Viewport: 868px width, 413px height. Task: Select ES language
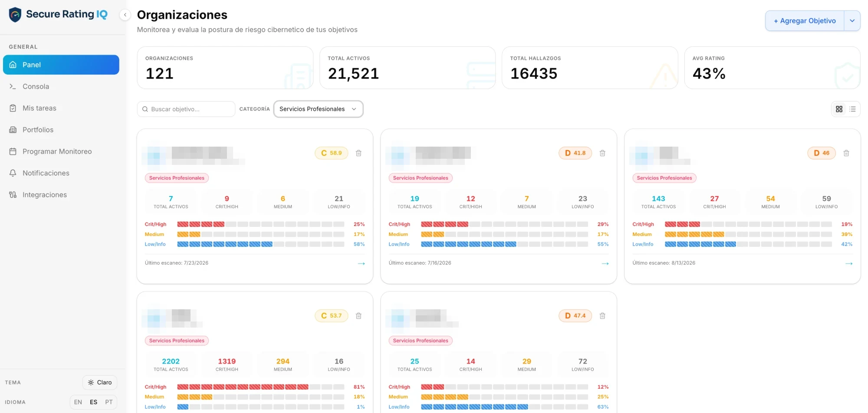[94, 402]
